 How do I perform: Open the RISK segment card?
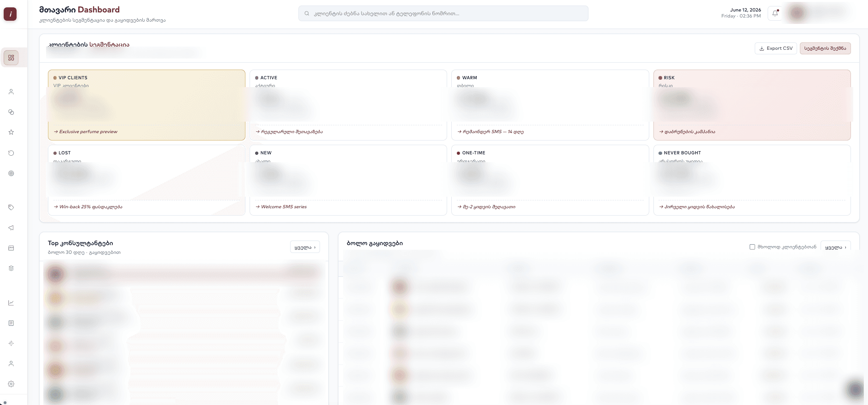752,105
